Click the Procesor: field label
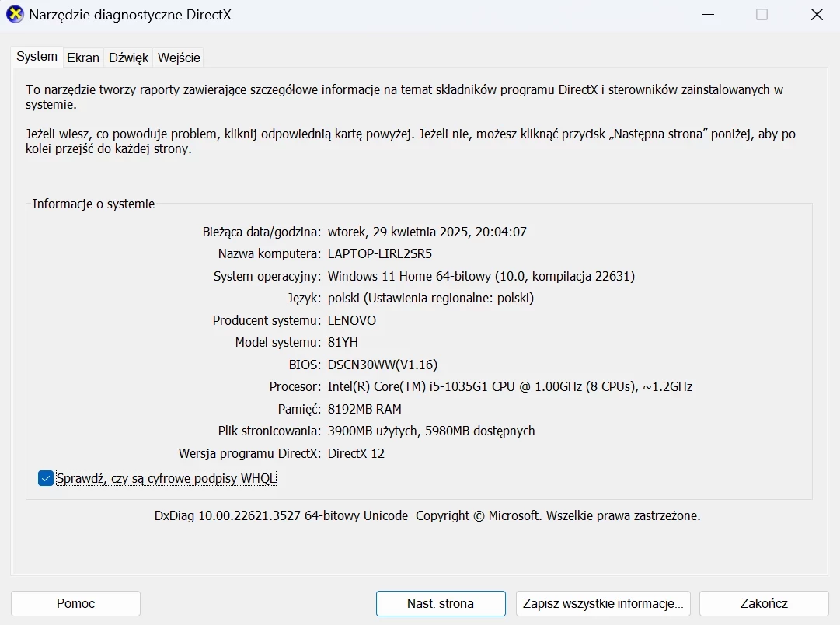This screenshot has height=625, width=840. tap(295, 387)
